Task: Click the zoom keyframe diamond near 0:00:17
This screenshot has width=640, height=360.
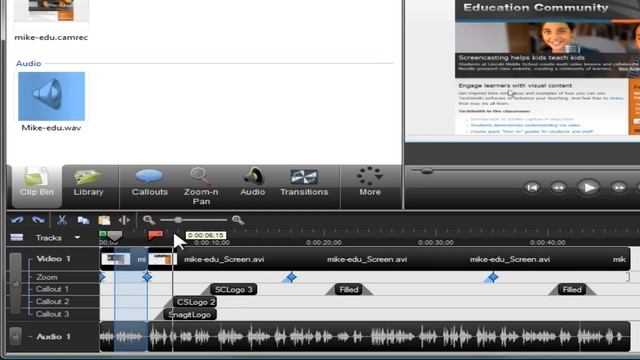Action: pos(291,277)
